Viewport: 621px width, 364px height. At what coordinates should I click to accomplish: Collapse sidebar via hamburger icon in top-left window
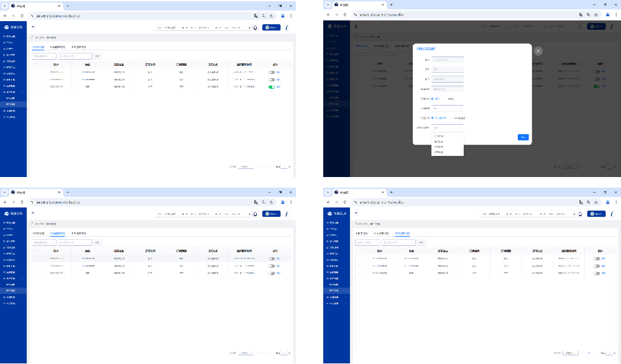33,27
